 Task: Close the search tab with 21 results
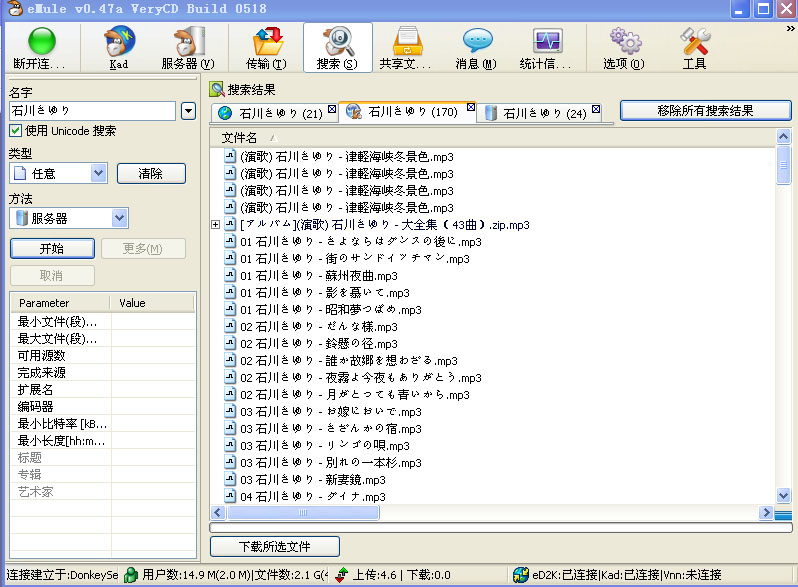pyautogui.click(x=332, y=109)
